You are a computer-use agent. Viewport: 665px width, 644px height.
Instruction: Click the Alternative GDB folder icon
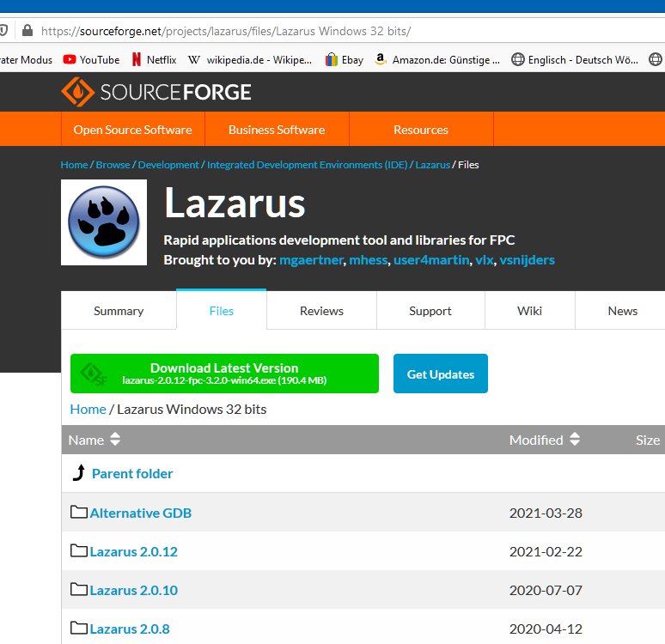[79, 512]
